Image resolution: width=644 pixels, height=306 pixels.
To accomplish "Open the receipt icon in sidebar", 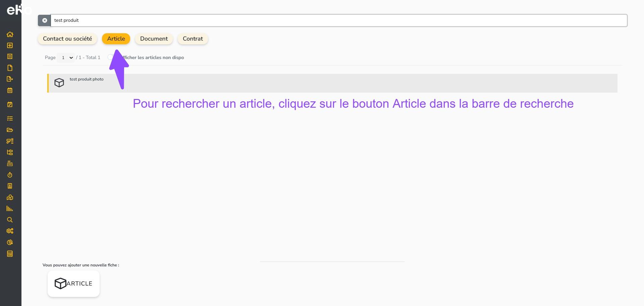I will (10, 56).
